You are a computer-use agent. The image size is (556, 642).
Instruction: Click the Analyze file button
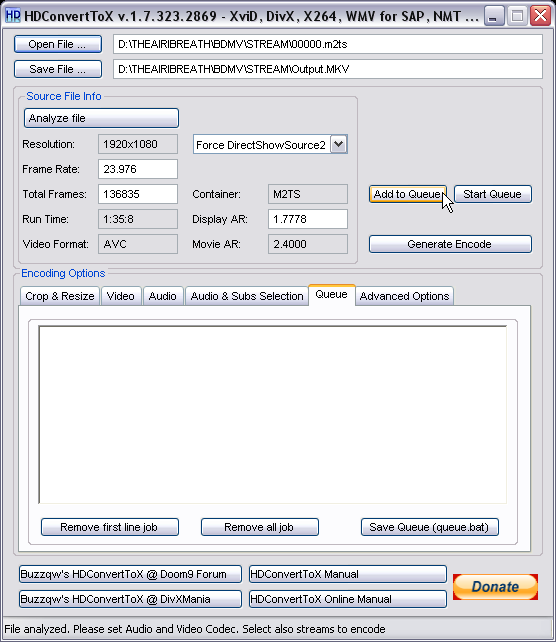coord(101,118)
